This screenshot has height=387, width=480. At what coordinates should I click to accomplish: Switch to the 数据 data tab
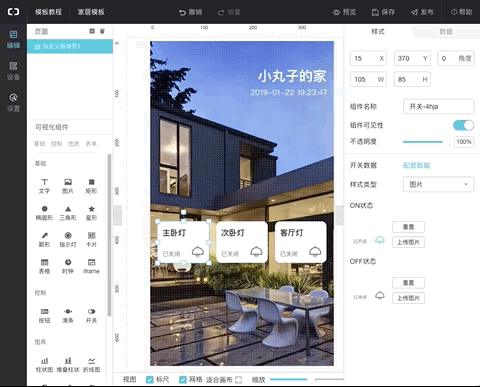[x=446, y=32]
